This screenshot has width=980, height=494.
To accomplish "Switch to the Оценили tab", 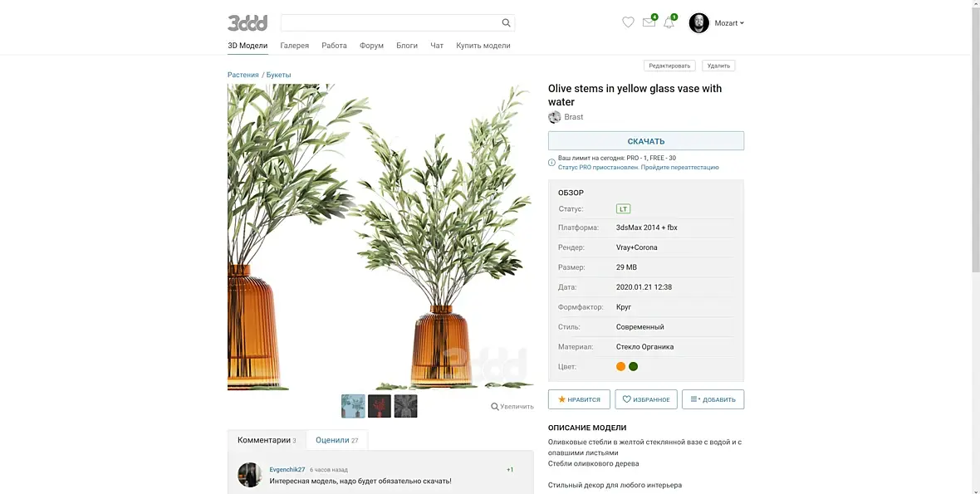I will (337, 440).
